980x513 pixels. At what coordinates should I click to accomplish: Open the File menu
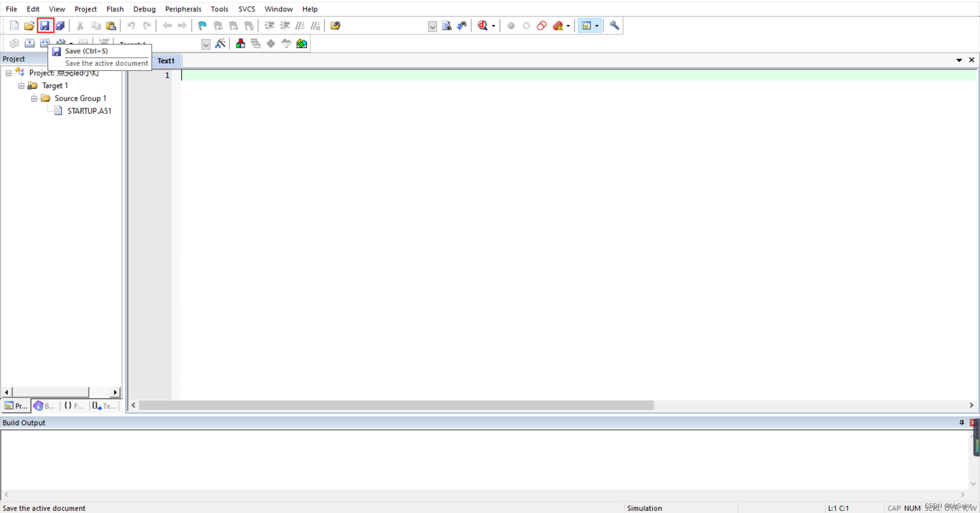(x=11, y=9)
